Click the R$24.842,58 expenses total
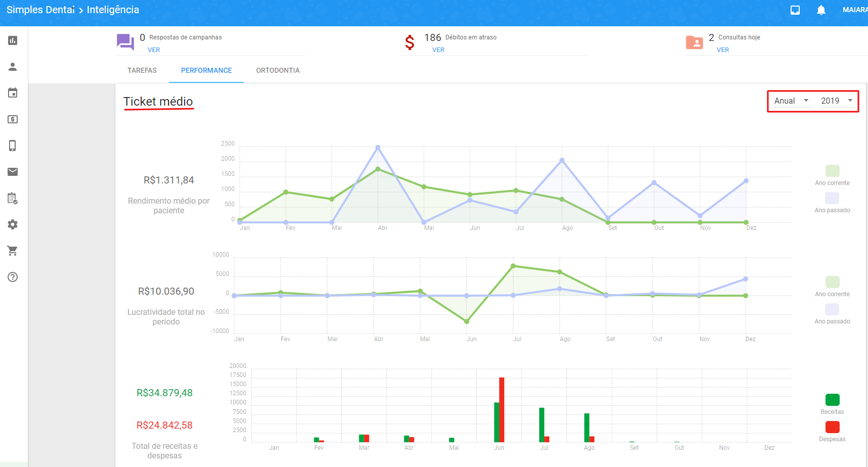 tap(164, 426)
